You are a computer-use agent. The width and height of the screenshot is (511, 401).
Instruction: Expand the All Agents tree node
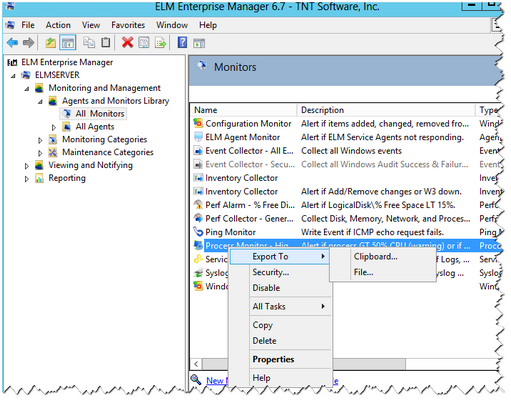click(x=54, y=127)
